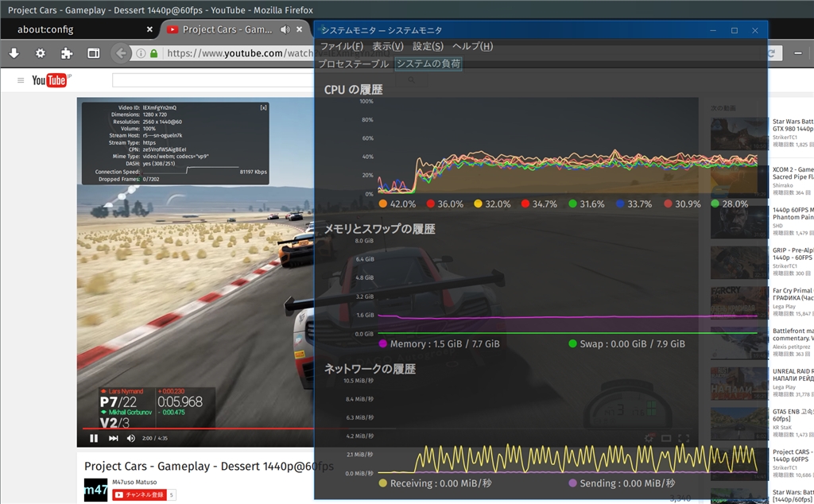Open M47uso Matuso channel avatar
The image size is (814, 504).
(x=95, y=490)
